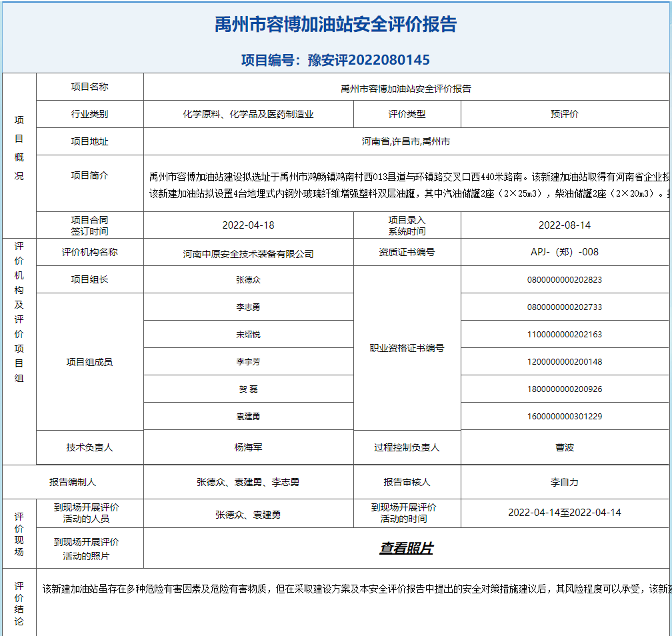Click the 职业资格证书编号 label cell

point(407,348)
